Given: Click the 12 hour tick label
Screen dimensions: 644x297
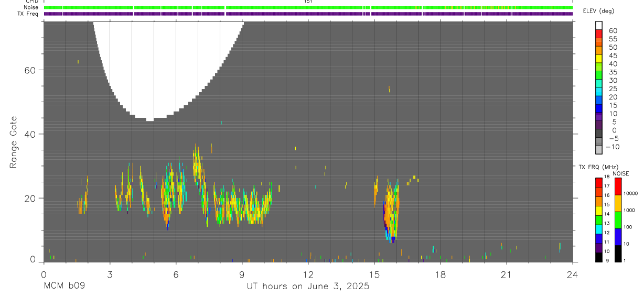Looking at the screenshot, I should [308, 274].
